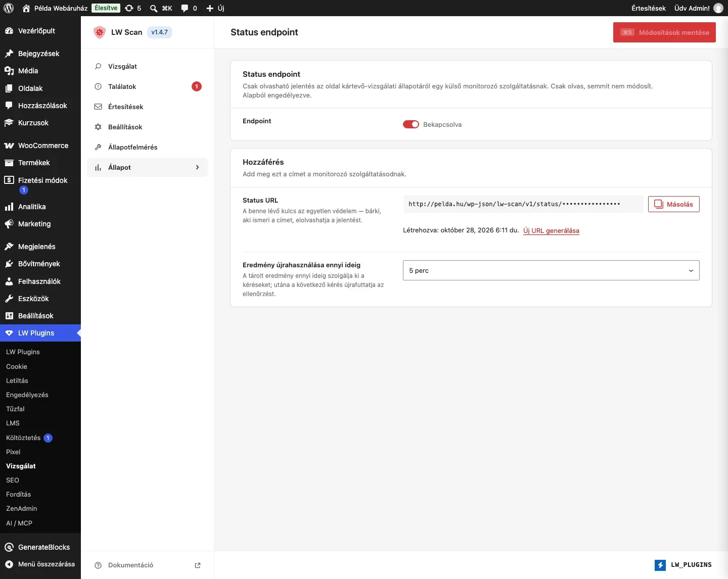Go to Értesítések in LW Scan menu

(148, 107)
